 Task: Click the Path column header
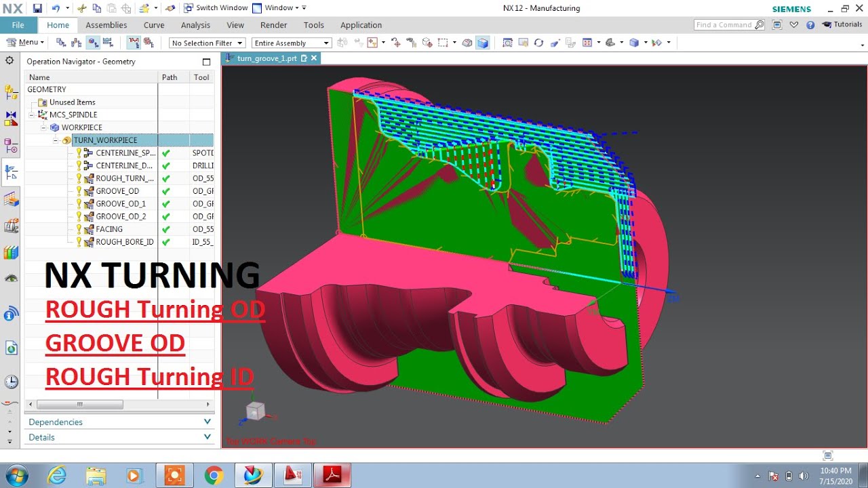click(x=174, y=77)
